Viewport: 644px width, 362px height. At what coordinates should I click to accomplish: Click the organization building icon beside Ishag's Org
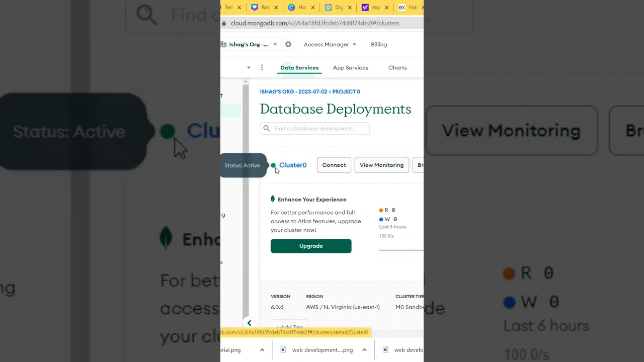(x=223, y=44)
